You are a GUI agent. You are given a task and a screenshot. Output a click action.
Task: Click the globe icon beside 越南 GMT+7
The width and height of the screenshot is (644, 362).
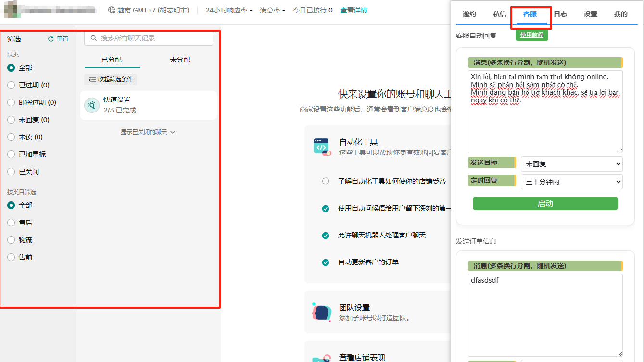pos(112,10)
